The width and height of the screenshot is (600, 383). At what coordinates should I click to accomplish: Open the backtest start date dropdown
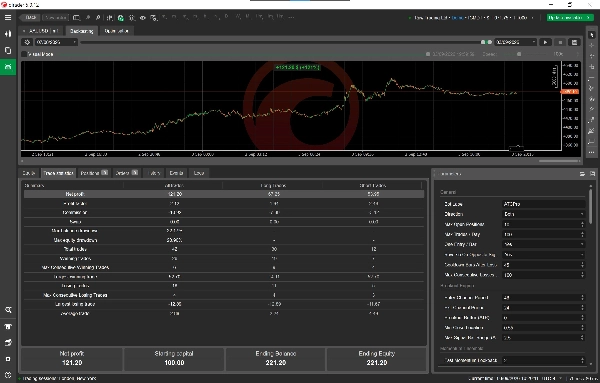56,42
